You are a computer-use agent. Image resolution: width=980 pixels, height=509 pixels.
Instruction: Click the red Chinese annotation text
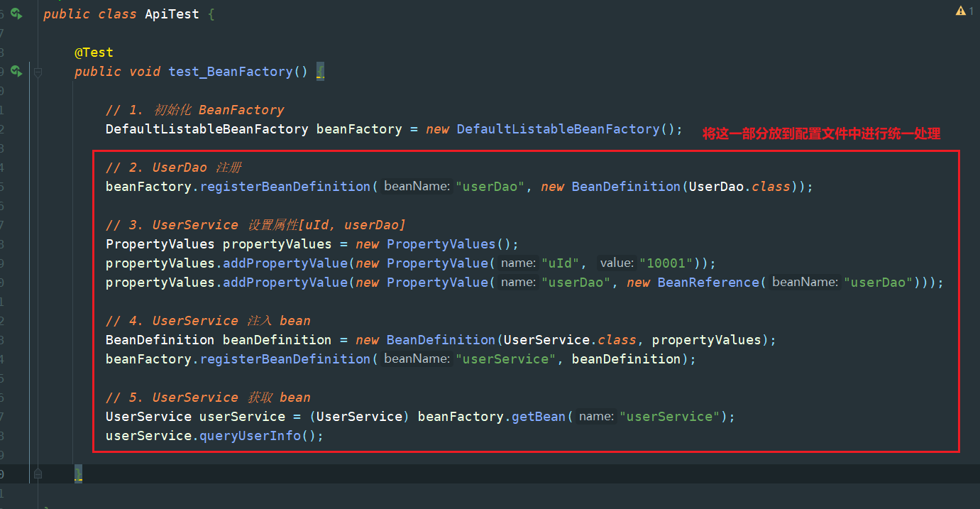coord(821,134)
